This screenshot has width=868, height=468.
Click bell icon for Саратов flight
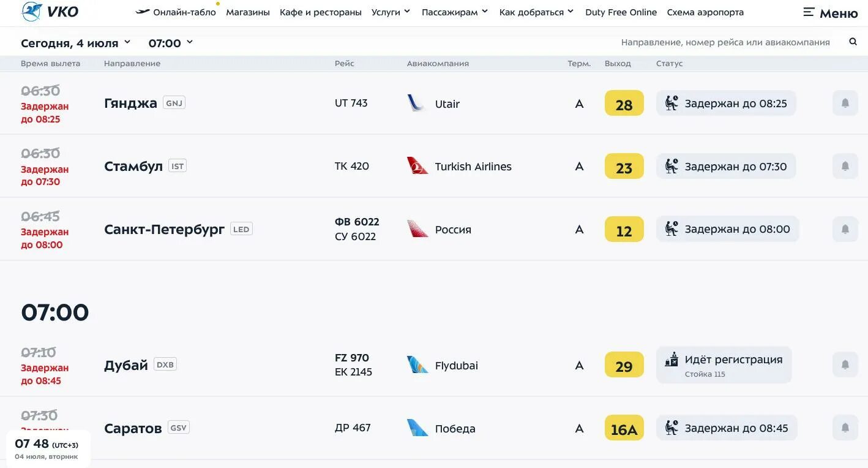pyautogui.click(x=845, y=428)
